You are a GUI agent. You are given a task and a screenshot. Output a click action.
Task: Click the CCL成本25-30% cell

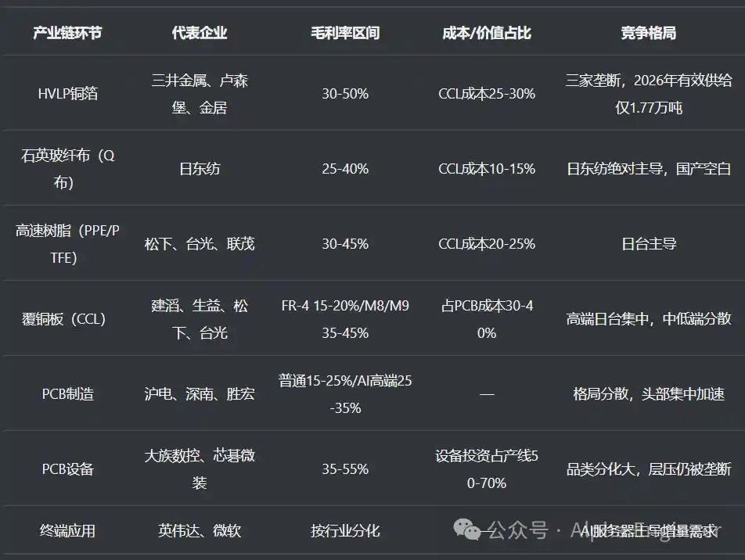pyautogui.click(x=487, y=94)
